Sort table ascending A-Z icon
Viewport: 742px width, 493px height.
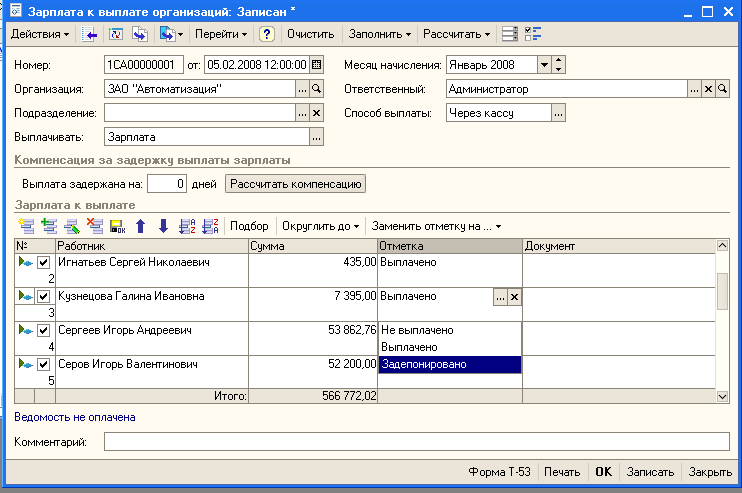(187, 226)
